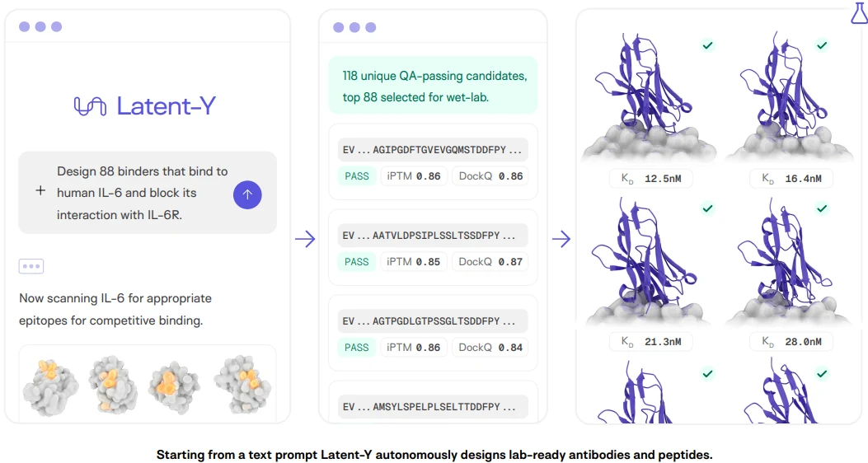Click the green checkmark above the 16.4nM structure

(822, 45)
